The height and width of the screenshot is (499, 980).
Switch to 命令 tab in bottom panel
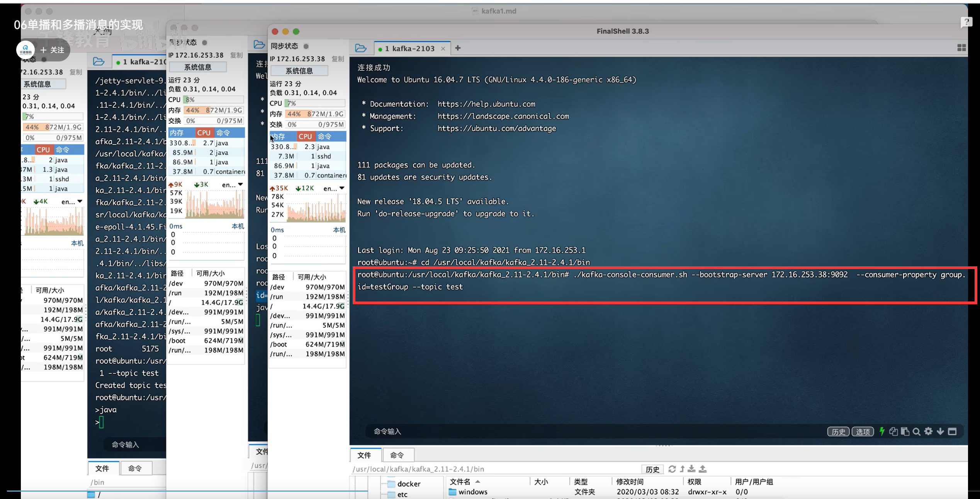point(397,455)
